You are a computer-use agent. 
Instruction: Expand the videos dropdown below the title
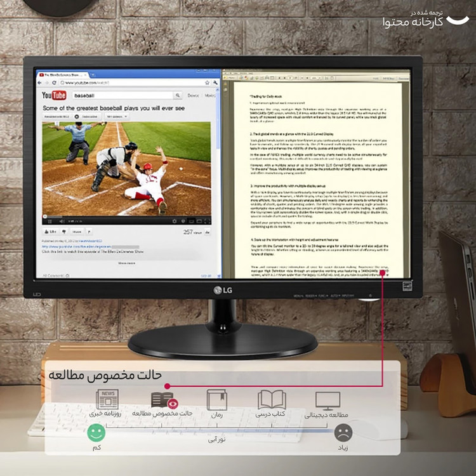coord(116,117)
